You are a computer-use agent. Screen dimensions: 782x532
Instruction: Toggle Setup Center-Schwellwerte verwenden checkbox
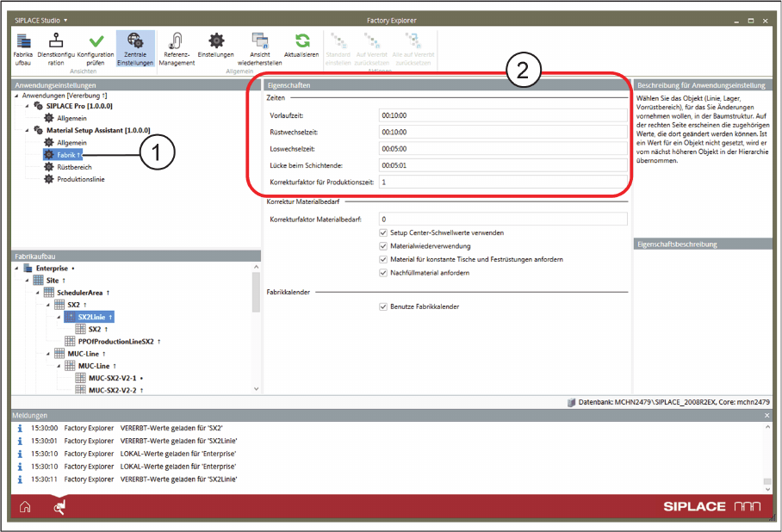point(383,232)
